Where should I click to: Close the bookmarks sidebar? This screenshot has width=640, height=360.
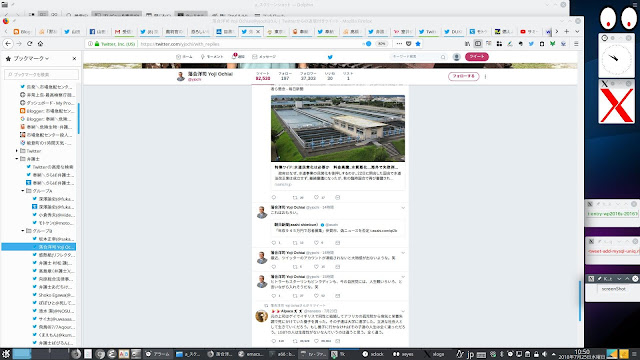(x=74, y=59)
